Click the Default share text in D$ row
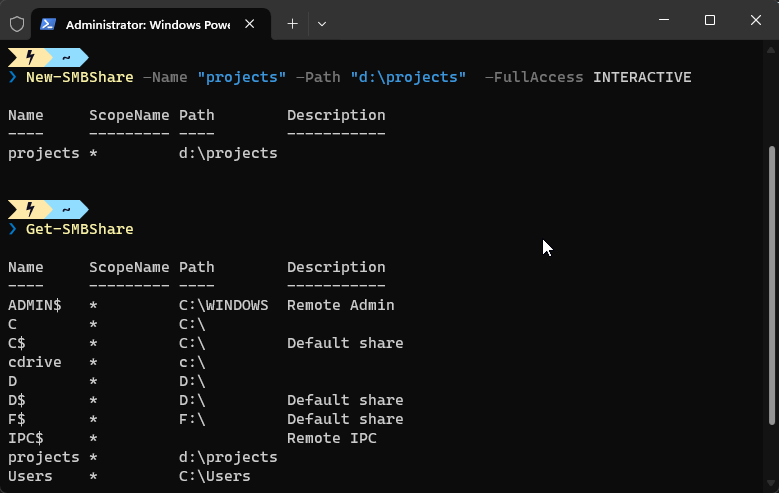Image resolution: width=779 pixels, height=493 pixels. pyautogui.click(x=345, y=400)
